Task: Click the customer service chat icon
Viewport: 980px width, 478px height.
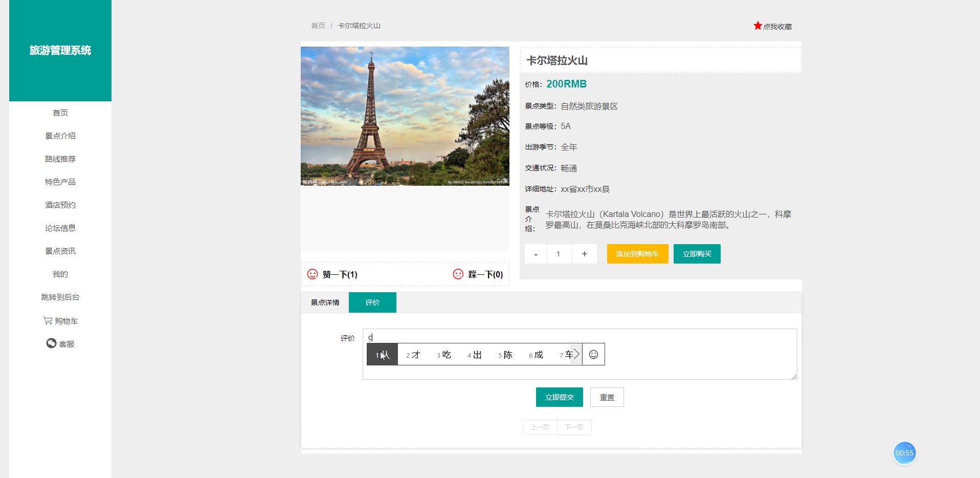Action: point(51,343)
